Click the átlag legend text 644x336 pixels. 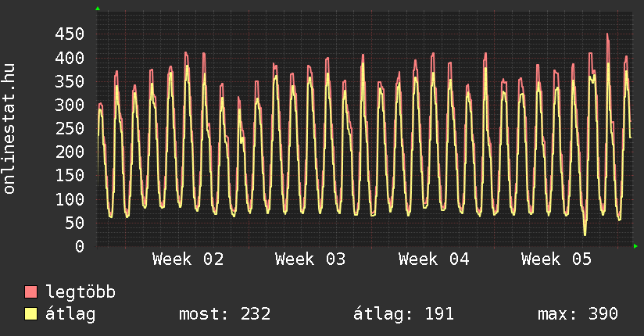71,314
